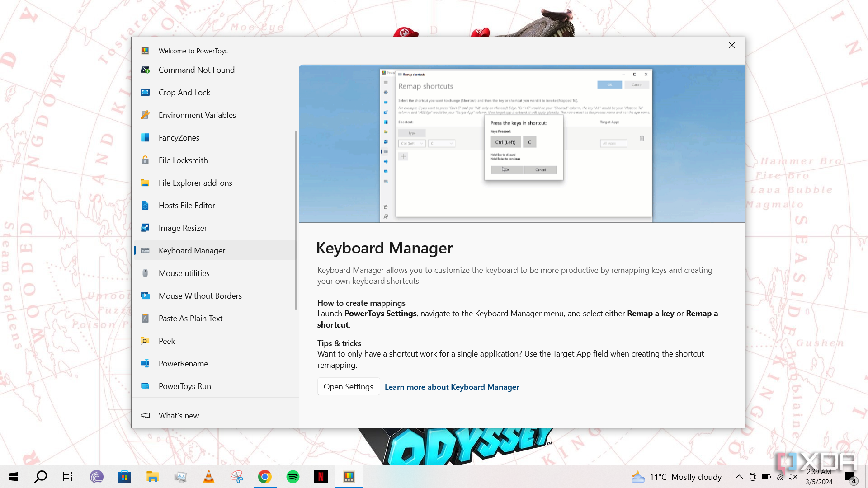
Task: Open taskbar Search magnifier
Action: (x=41, y=477)
